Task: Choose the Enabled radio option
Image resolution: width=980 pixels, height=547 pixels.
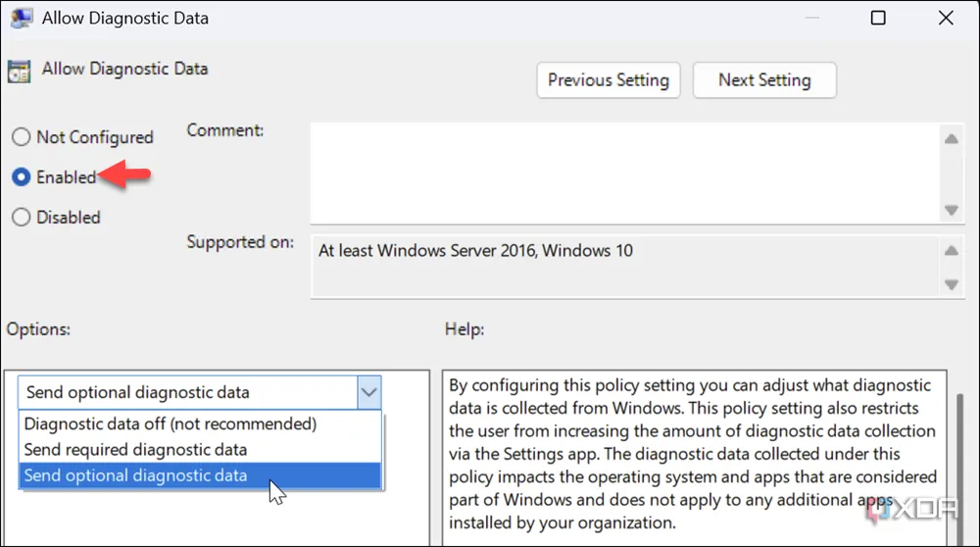Action: coord(22,177)
